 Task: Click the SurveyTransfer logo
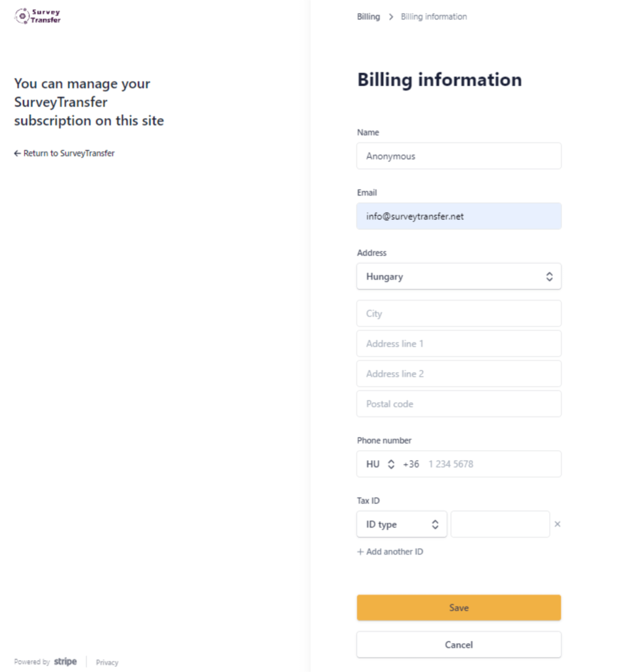pyautogui.click(x=37, y=16)
